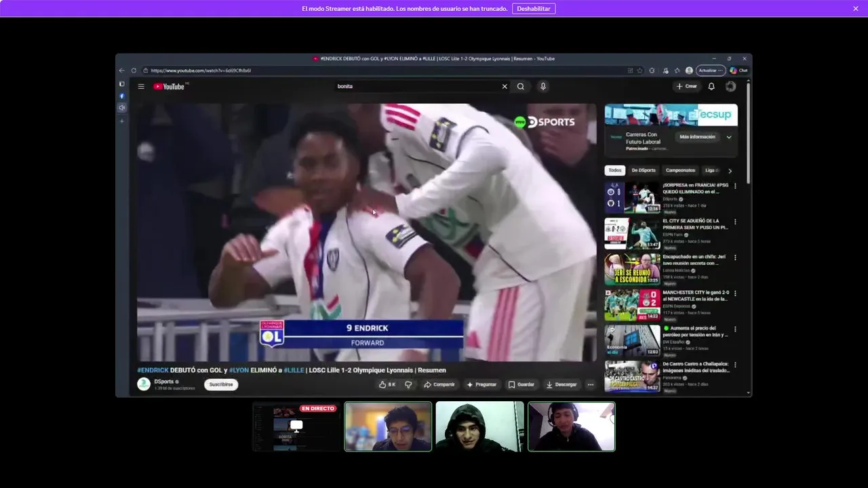The height and width of the screenshot is (488, 868).
Task: Start voice search with microphone icon
Action: [x=543, y=86]
